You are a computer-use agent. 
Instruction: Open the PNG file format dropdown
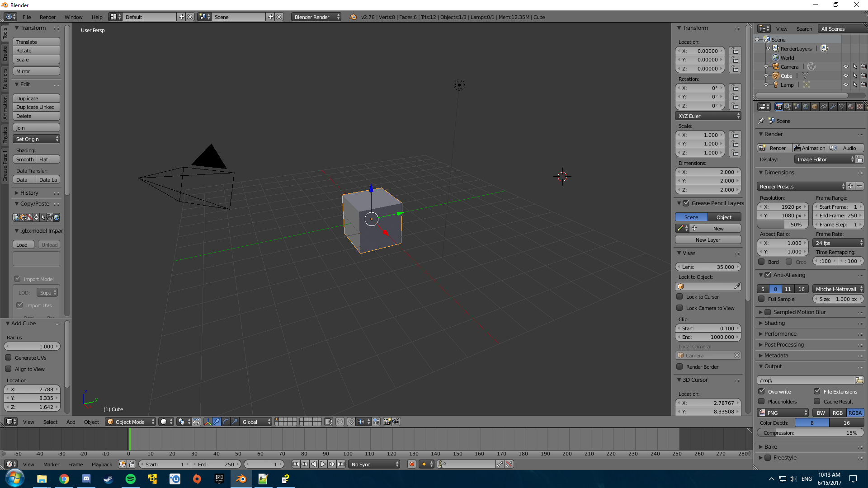[783, 413]
